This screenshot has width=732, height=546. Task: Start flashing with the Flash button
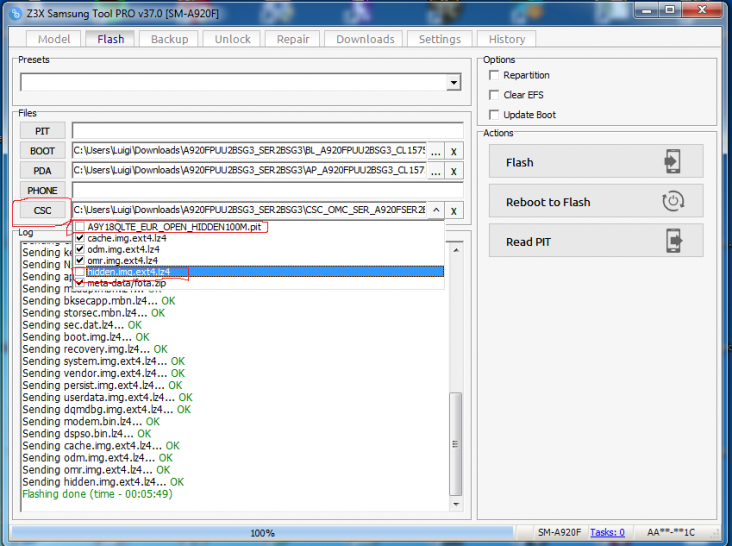point(596,161)
